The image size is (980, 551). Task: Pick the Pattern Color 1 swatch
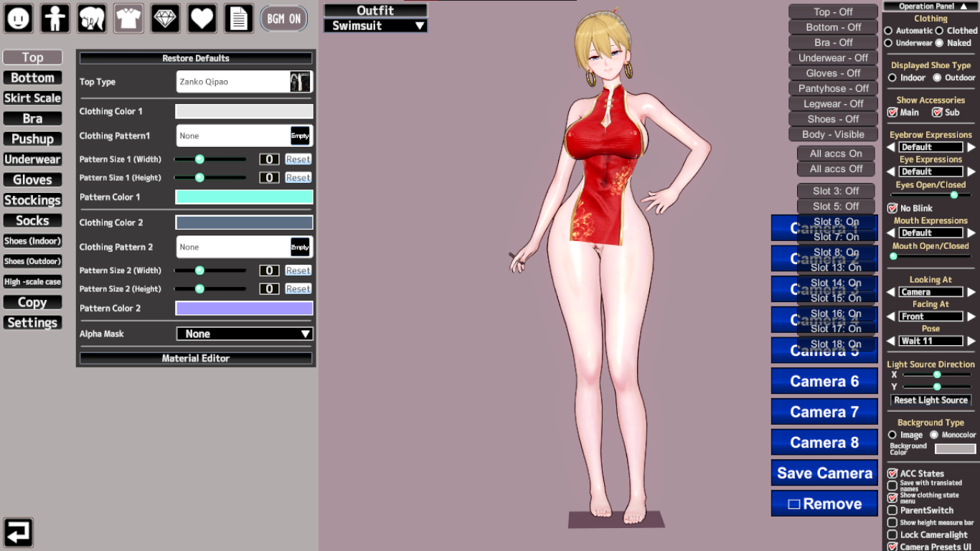244,197
